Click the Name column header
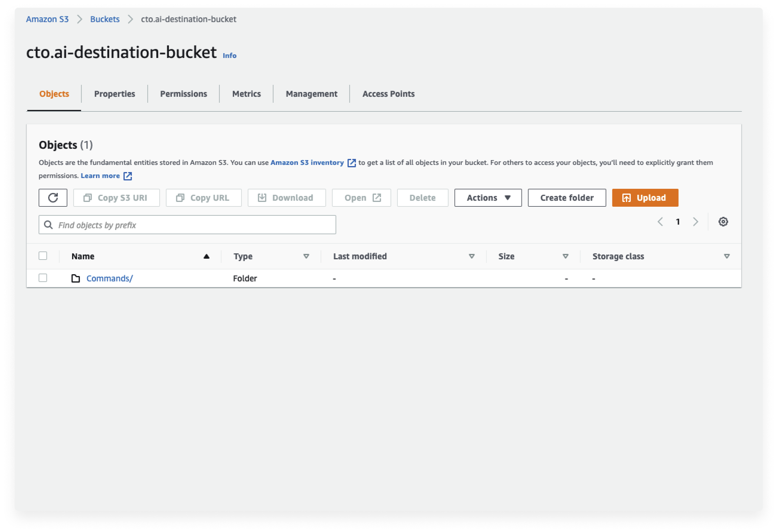Image resolution: width=777 pixels, height=532 pixels. pos(83,257)
